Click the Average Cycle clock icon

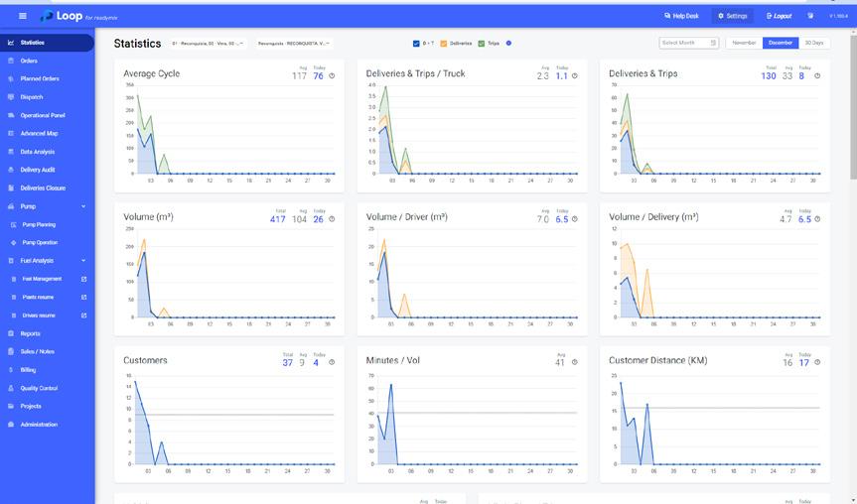click(x=332, y=76)
